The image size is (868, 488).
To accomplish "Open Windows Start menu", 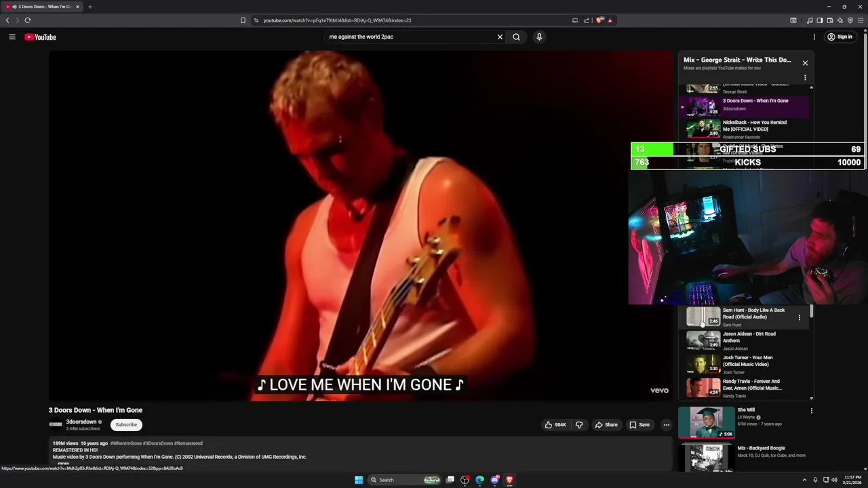I will pos(359,480).
